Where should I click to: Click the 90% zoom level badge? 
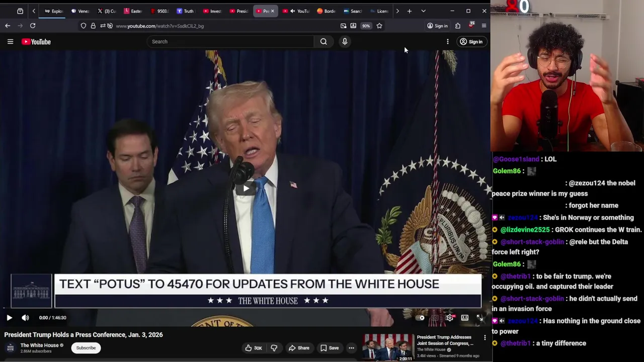pos(366,26)
